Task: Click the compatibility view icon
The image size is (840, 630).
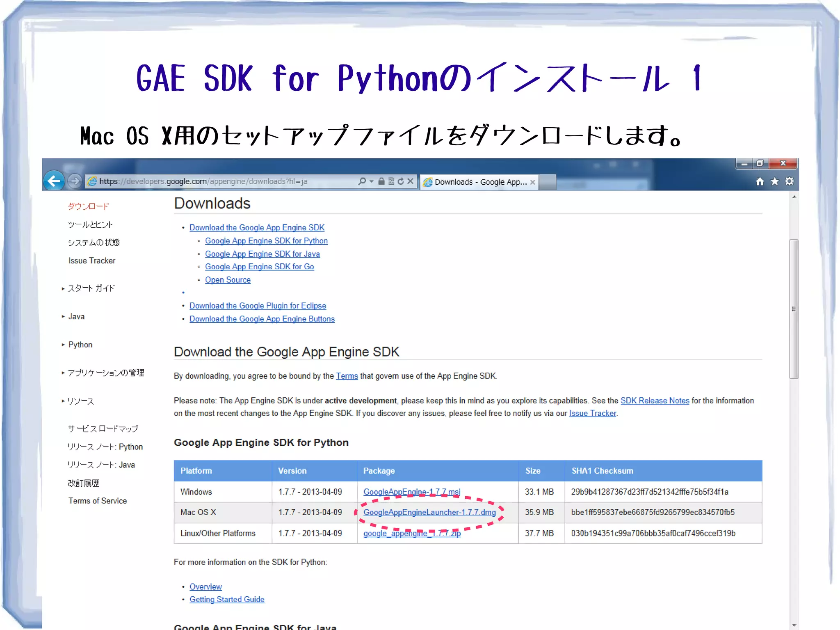Action: 391,181
